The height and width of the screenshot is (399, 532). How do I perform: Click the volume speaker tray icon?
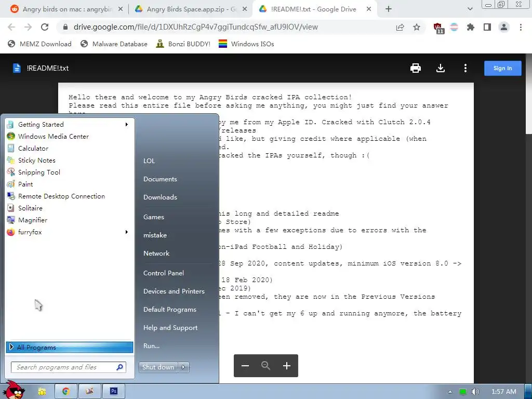(x=475, y=392)
